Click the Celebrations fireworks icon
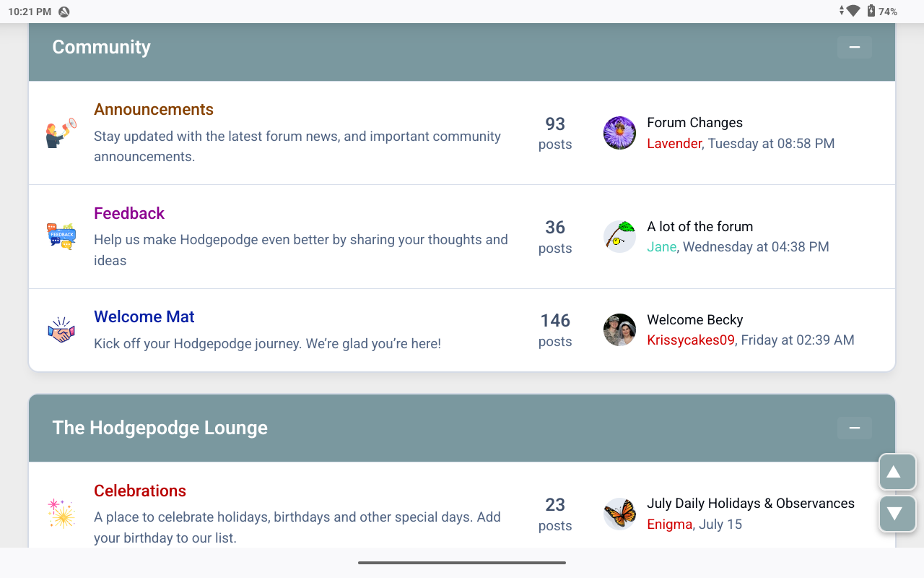The height and width of the screenshot is (578, 924). pos(61,514)
